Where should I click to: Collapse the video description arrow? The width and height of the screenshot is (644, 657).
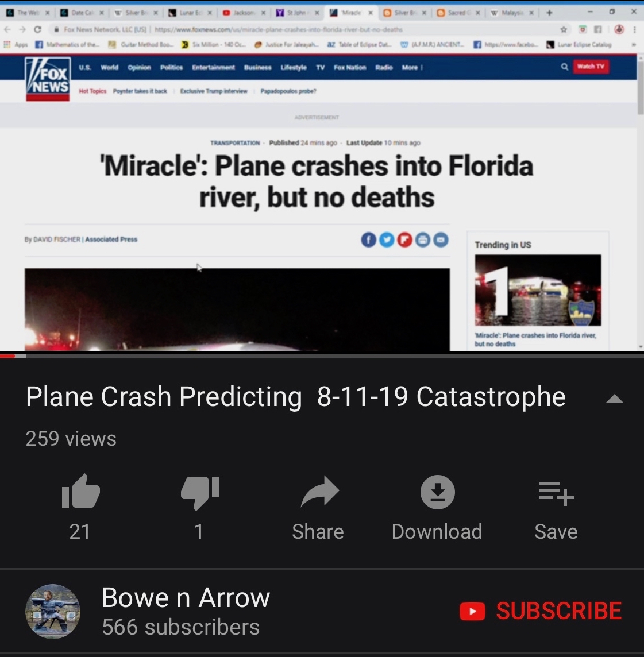tap(614, 398)
